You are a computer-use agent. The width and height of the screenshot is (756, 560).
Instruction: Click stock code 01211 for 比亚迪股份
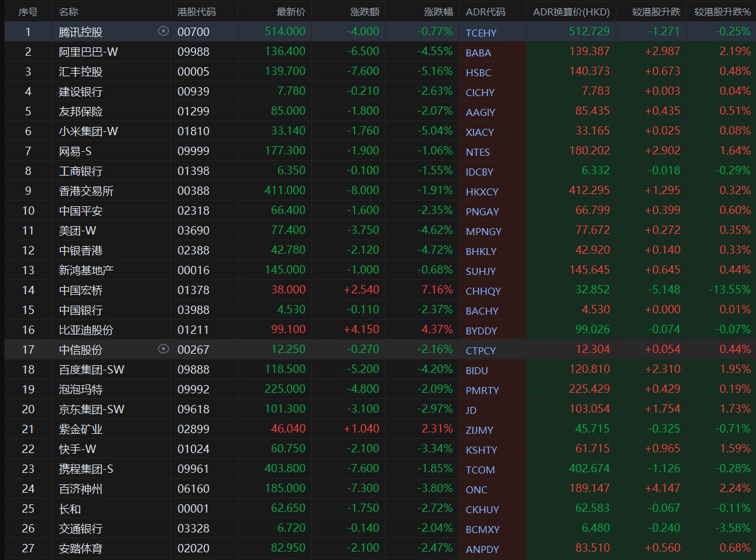pyautogui.click(x=193, y=330)
